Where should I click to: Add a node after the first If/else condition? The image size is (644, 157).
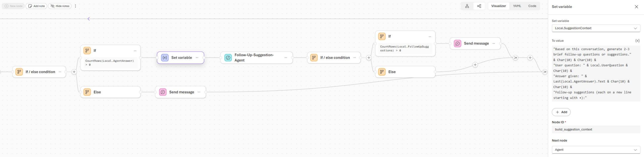click(x=74, y=72)
